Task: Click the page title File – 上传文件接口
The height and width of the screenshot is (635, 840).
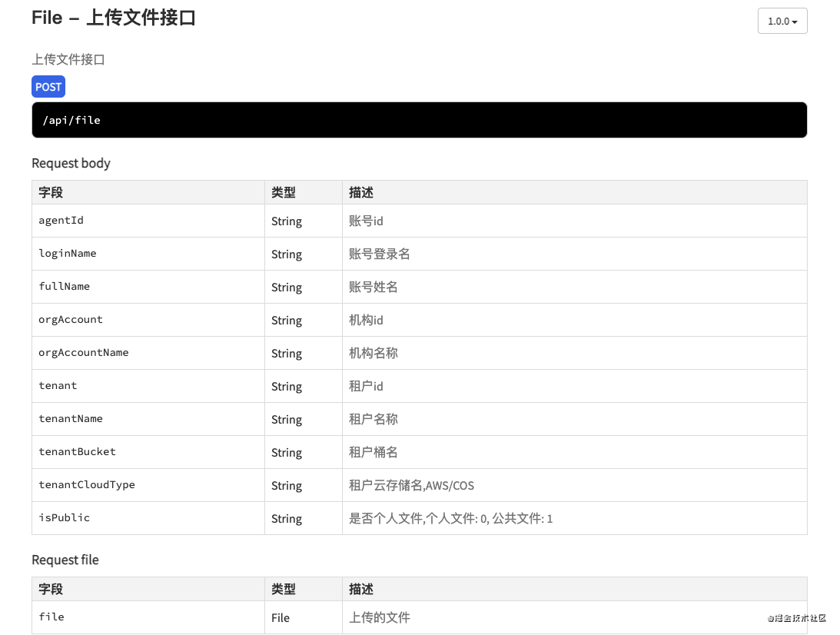Action: tap(114, 18)
